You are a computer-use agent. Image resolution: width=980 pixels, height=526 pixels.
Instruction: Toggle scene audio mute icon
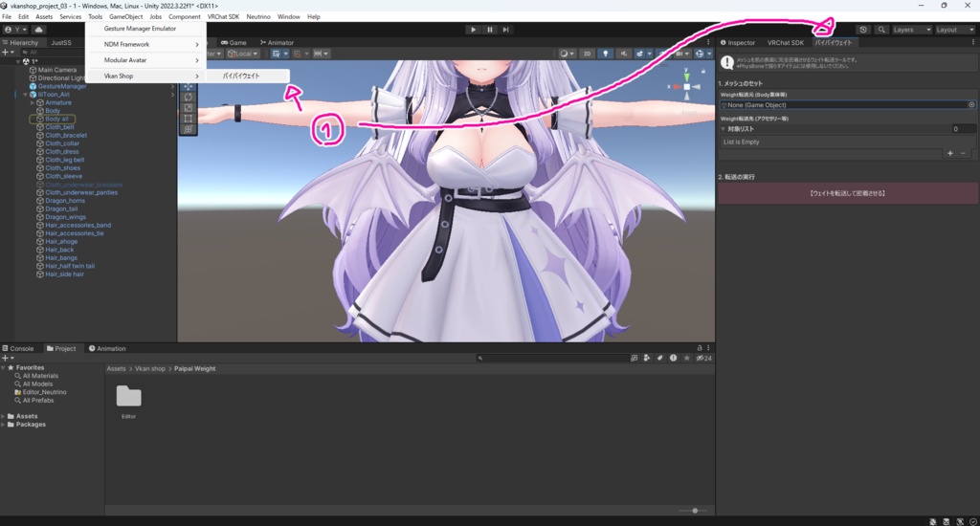(623, 54)
